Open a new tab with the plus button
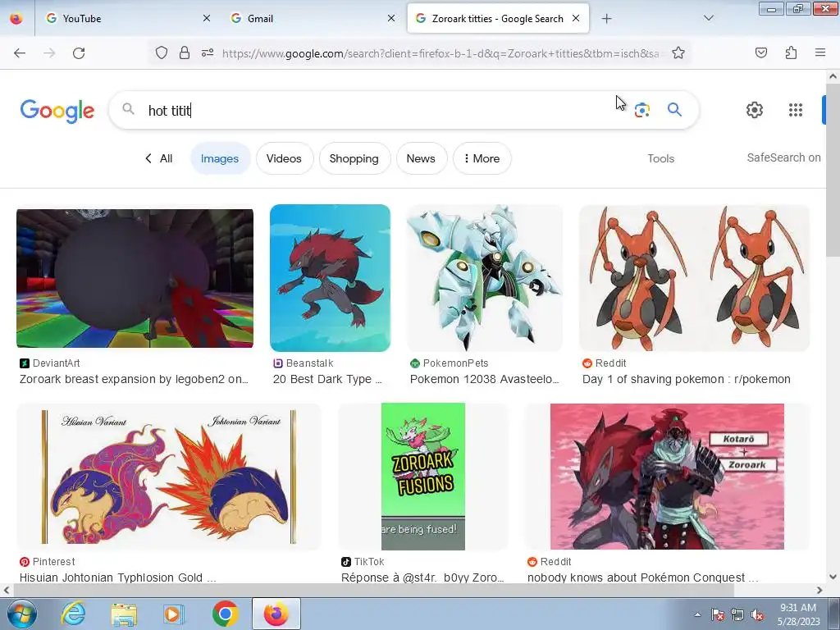The height and width of the screenshot is (630, 840). point(606,19)
